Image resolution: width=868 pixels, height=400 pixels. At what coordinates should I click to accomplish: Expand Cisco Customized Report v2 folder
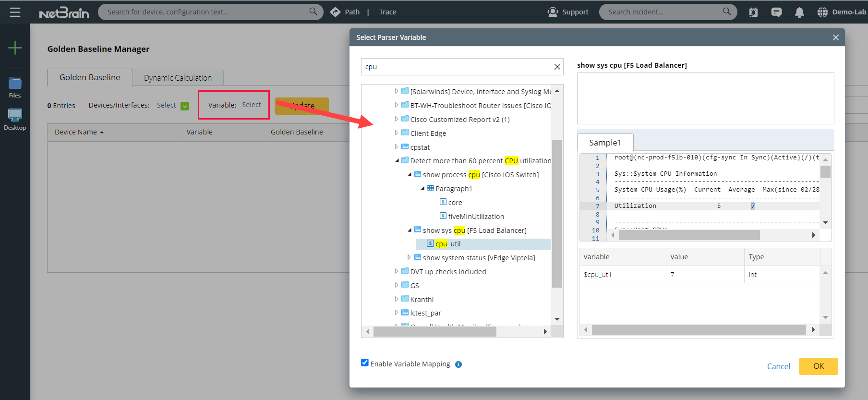396,119
